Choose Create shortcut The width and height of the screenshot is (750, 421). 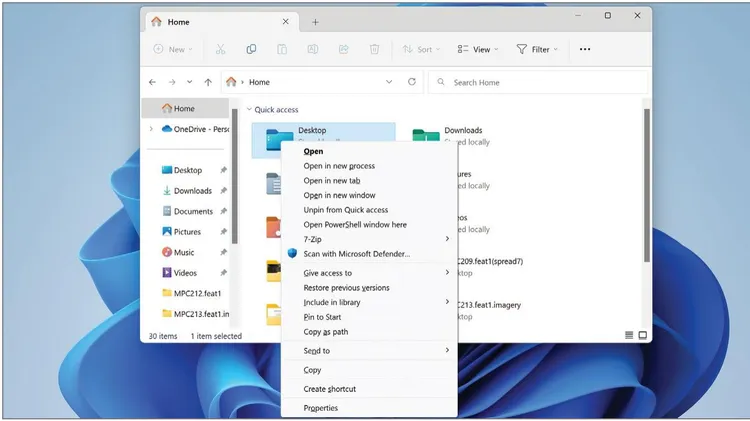(x=370, y=389)
